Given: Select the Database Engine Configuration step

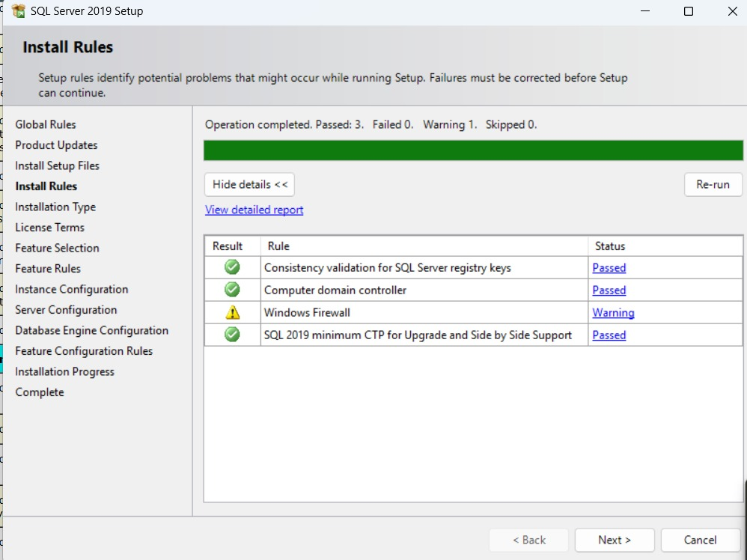Looking at the screenshot, I should coord(91,330).
